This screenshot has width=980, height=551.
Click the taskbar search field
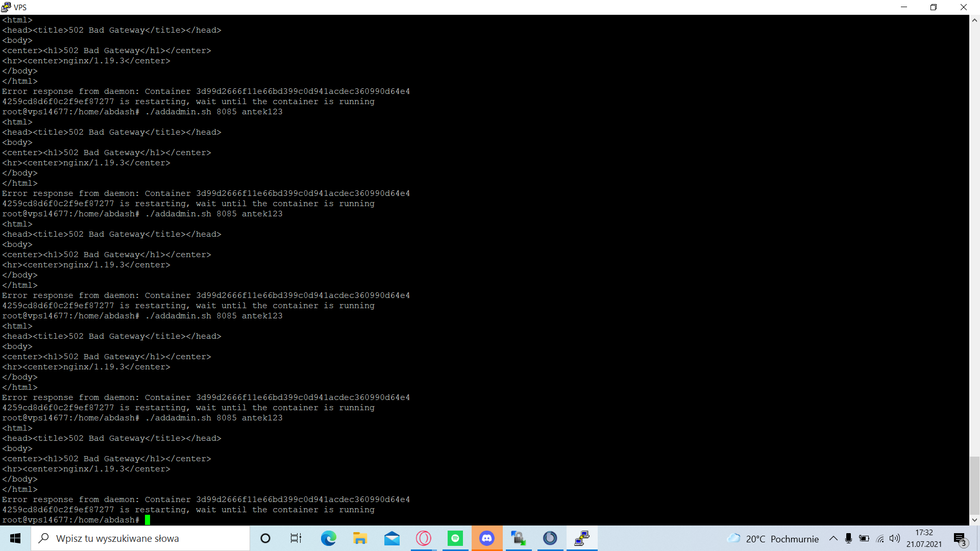pyautogui.click(x=140, y=538)
